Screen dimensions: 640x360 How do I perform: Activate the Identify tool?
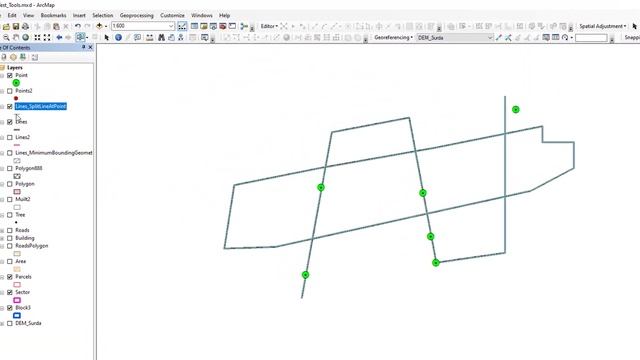(x=118, y=38)
